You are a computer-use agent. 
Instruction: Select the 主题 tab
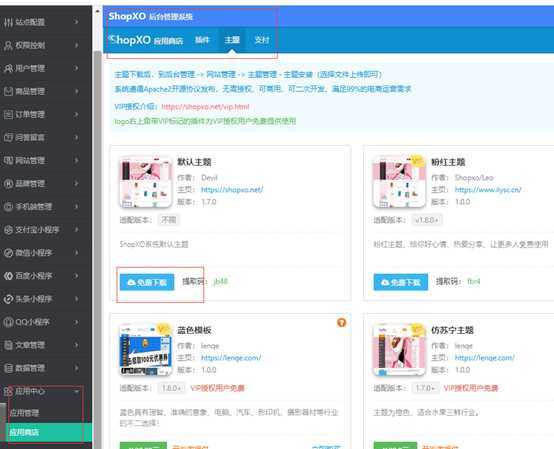(232, 40)
